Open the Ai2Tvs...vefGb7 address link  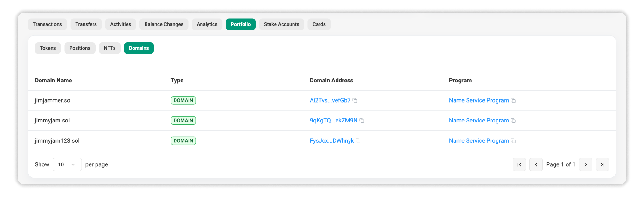(330, 100)
